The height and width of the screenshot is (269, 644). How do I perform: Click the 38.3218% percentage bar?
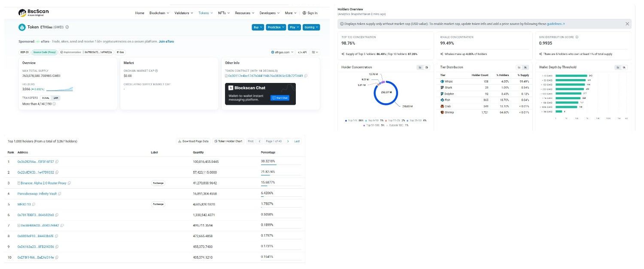pos(281,164)
